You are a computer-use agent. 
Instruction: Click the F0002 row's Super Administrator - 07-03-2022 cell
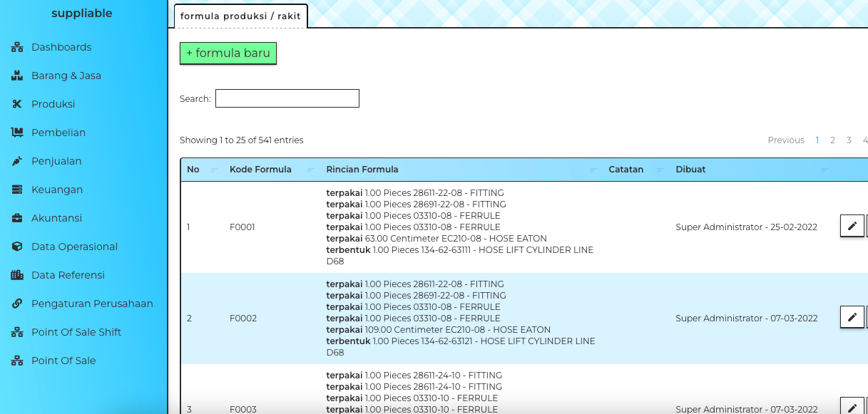point(746,319)
